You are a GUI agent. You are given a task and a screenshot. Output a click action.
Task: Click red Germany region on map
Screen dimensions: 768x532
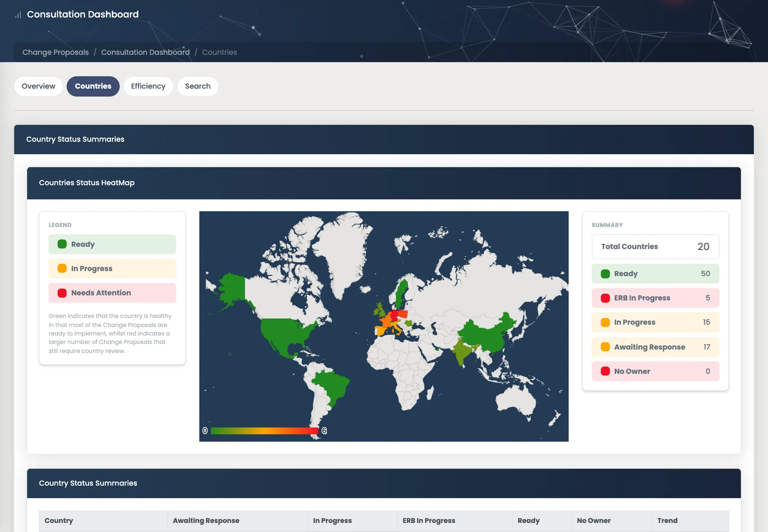pos(394,315)
